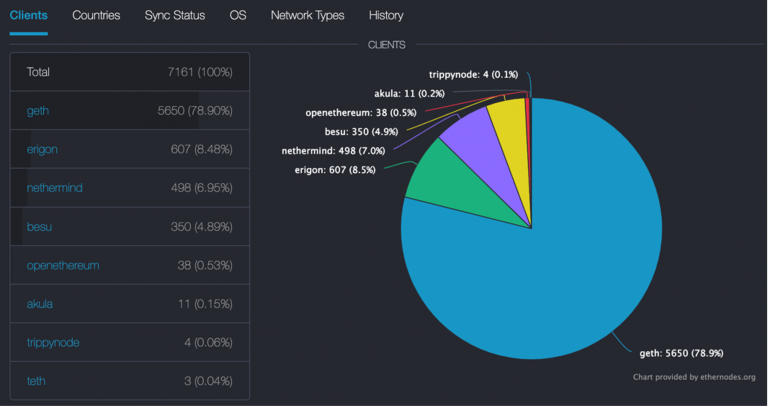Open the akula client link

click(x=39, y=304)
